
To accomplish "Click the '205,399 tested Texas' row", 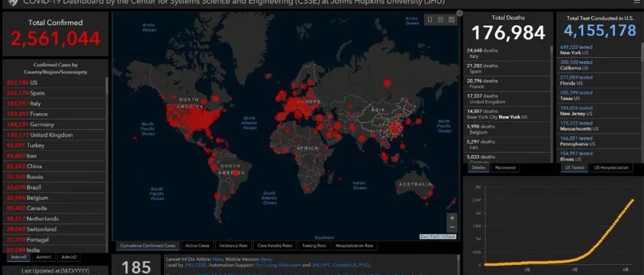I will pyautogui.click(x=597, y=96).
